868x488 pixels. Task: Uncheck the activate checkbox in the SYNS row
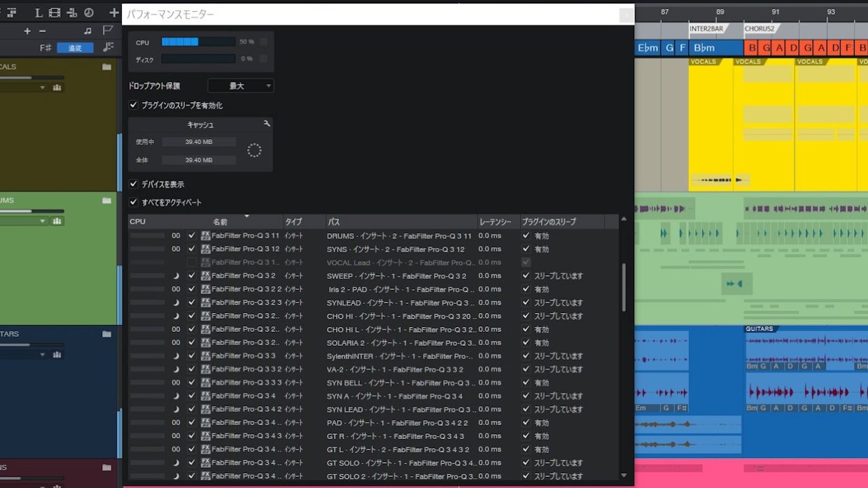click(x=192, y=249)
